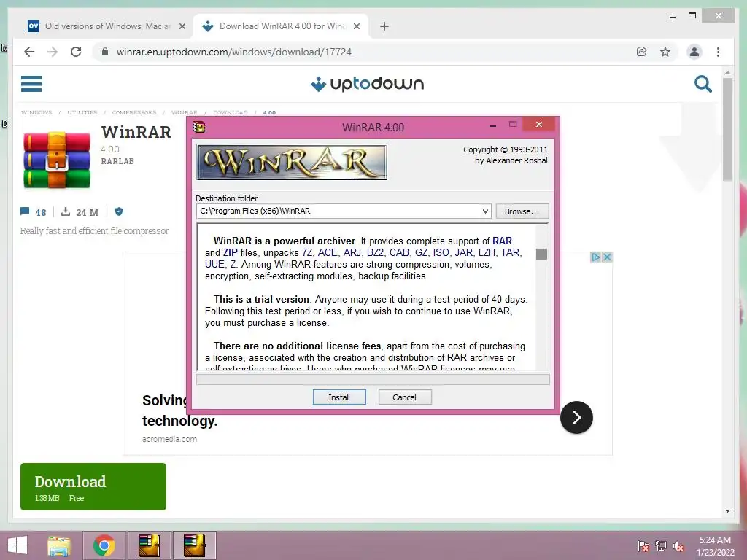
Task: Bookmark this page with star
Action: (665, 52)
